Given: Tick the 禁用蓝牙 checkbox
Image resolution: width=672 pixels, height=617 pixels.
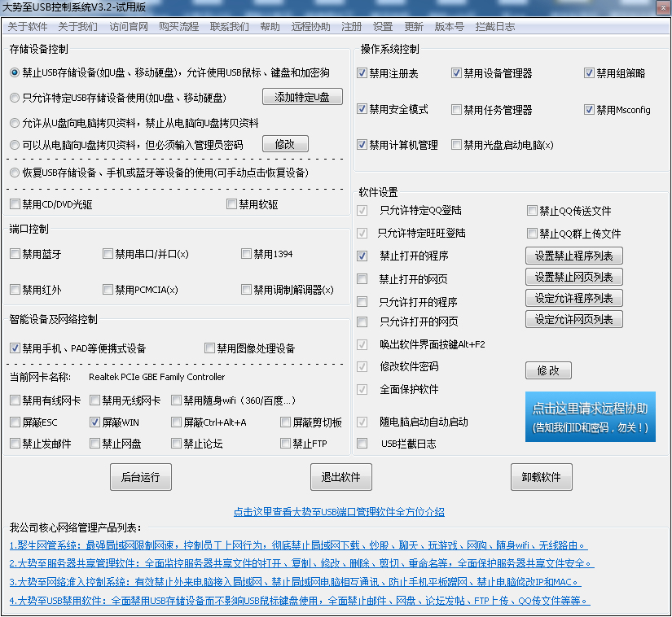Looking at the screenshot, I should pos(15,254).
